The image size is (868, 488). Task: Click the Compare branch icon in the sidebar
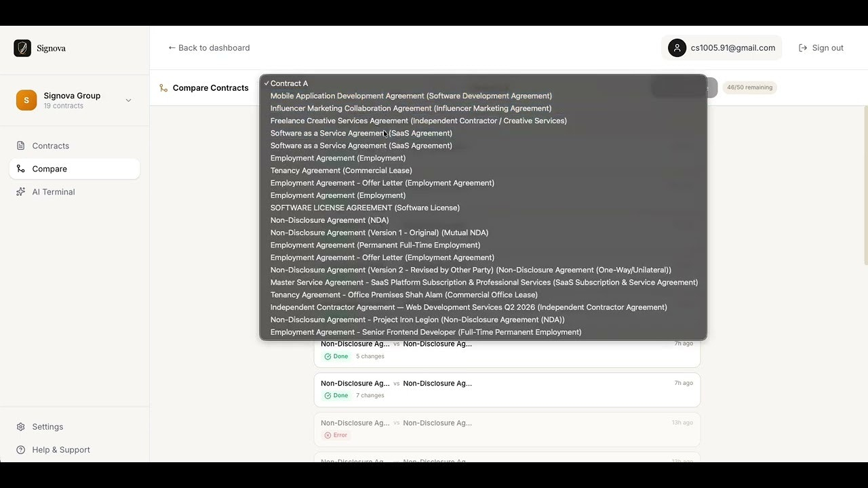[x=21, y=169]
